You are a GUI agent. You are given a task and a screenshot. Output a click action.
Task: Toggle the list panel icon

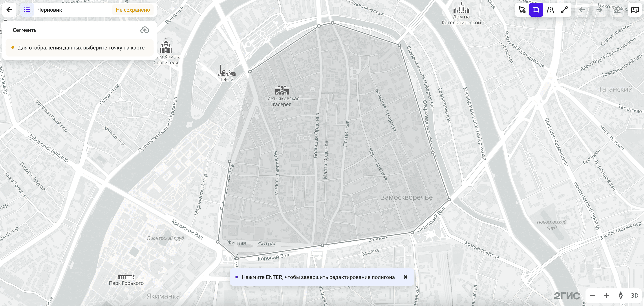[27, 10]
